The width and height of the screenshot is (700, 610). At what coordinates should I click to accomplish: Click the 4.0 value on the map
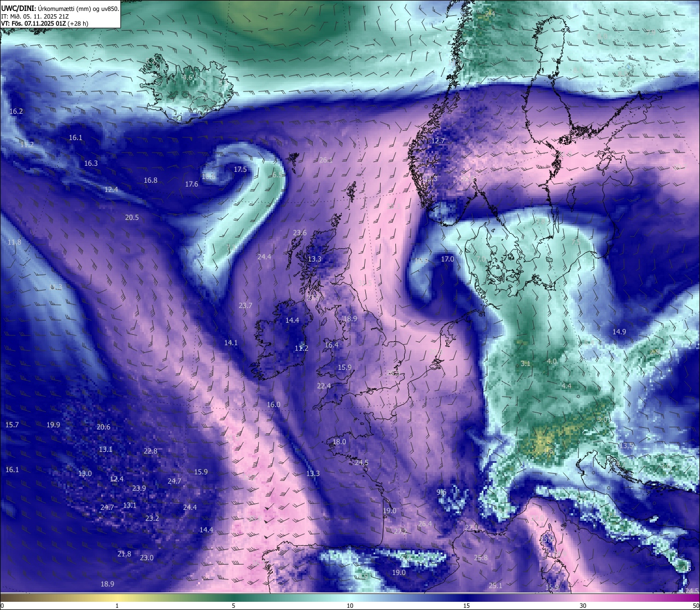pyautogui.click(x=552, y=361)
